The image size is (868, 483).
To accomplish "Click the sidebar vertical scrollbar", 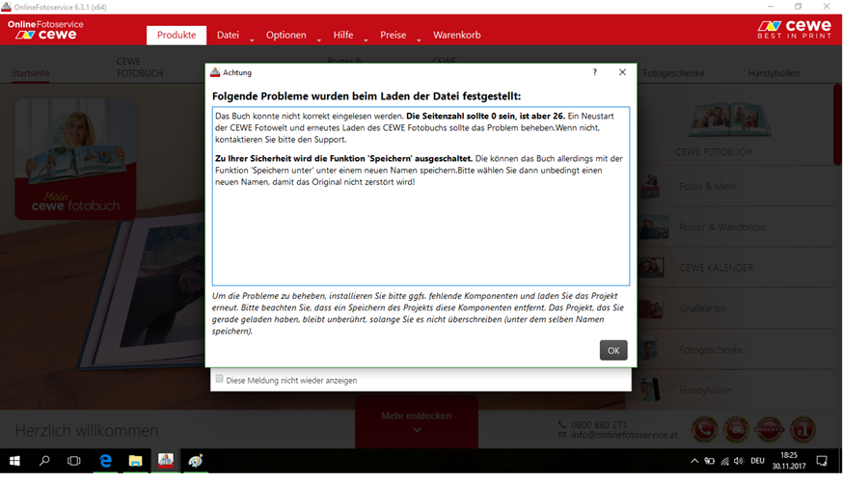I will tap(837, 124).
